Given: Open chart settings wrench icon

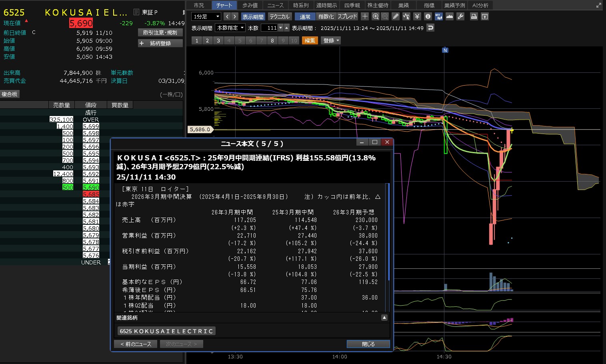Looking at the screenshot, I should tap(460, 16).
